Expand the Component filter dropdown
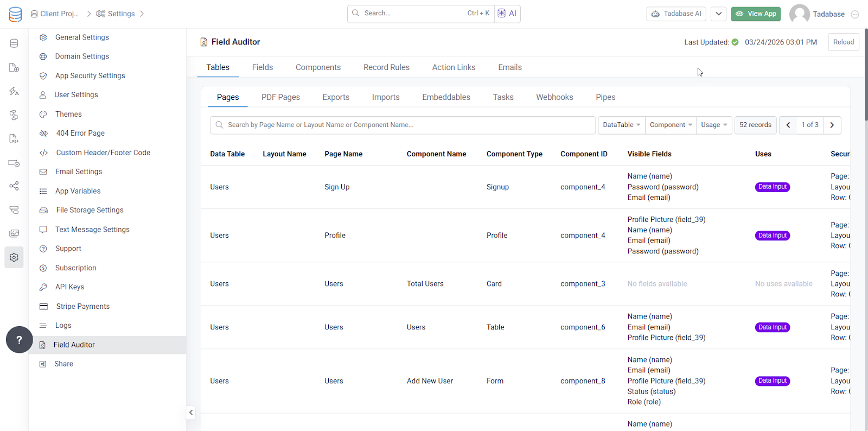Screen dimensions: 868x431 (671, 125)
